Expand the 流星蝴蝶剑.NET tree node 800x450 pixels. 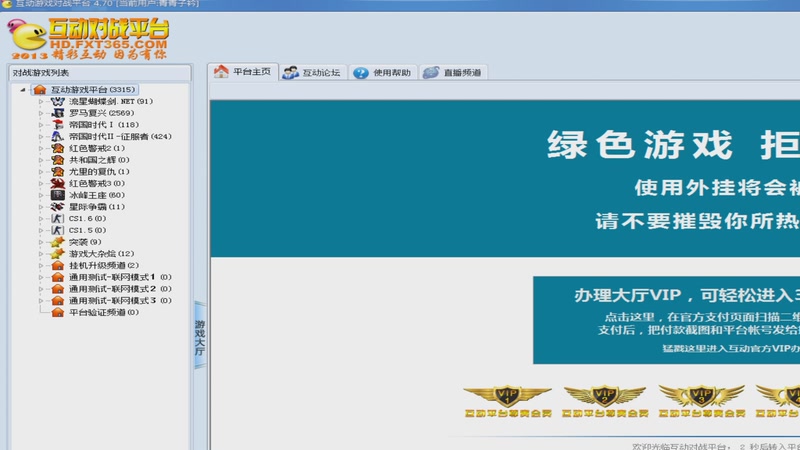click(41, 102)
